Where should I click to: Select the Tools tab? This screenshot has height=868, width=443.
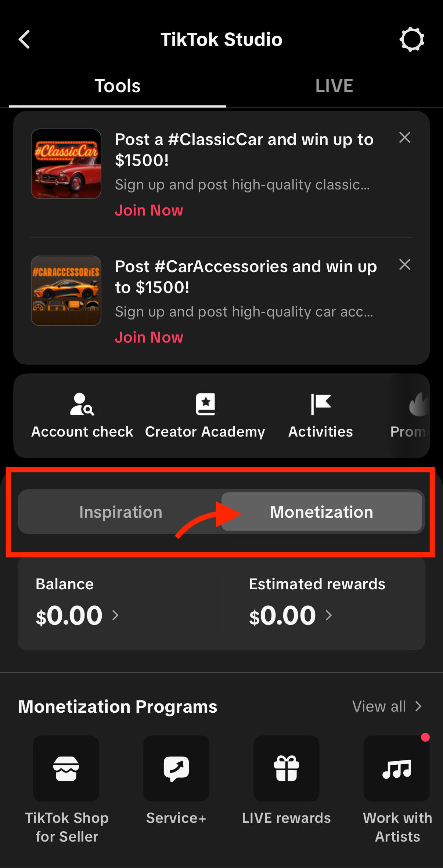pos(118,86)
